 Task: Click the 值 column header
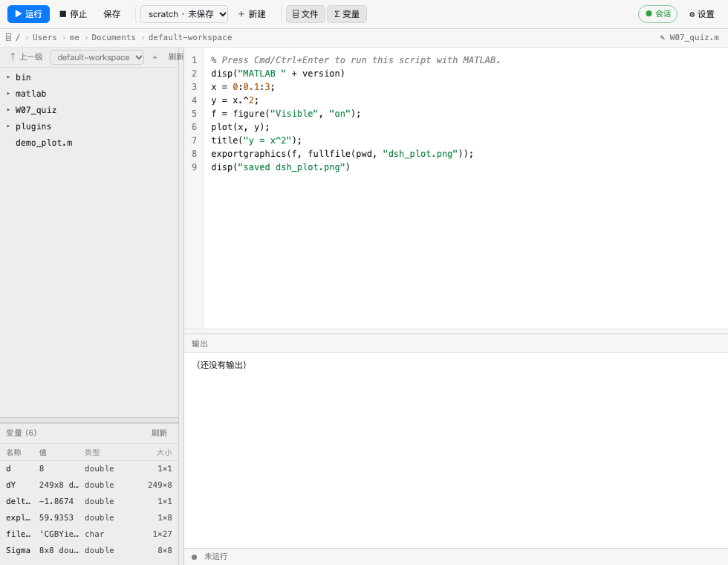(43, 452)
